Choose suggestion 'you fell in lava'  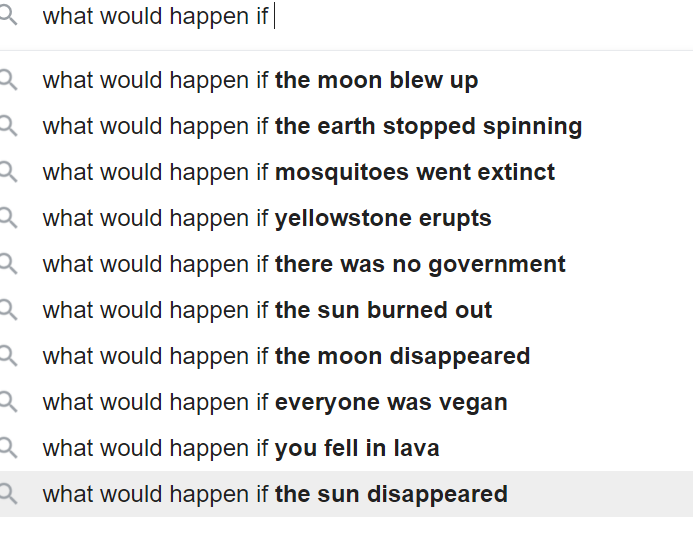tap(346, 448)
